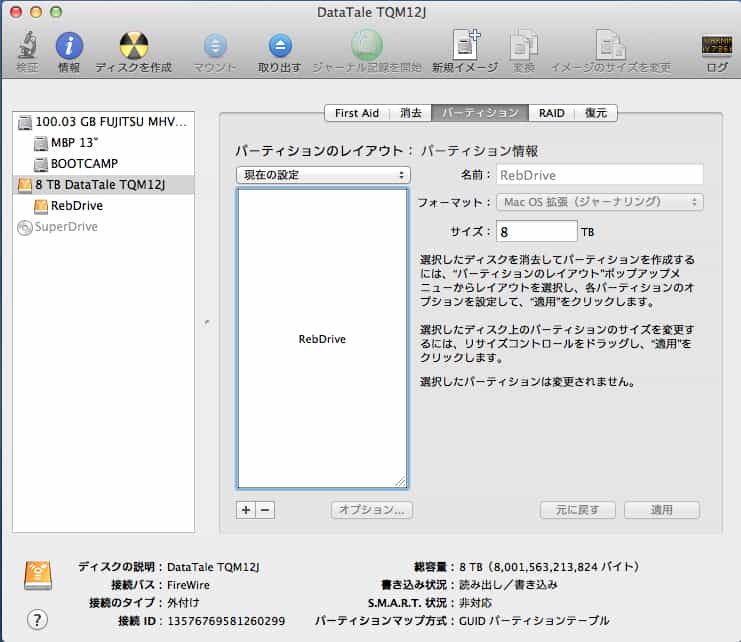This screenshot has height=642, width=741.
Task: Switch to the Erase (消去) tab
Action: click(411, 113)
